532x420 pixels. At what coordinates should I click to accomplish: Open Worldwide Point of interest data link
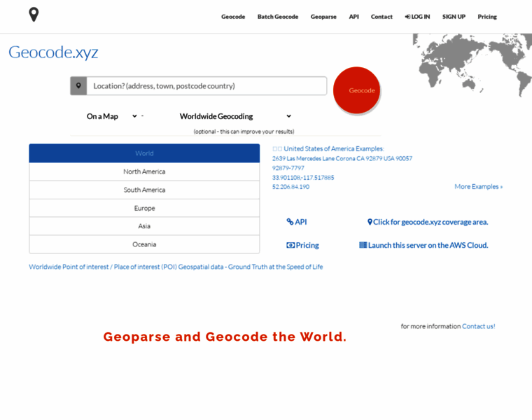pyautogui.click(x=176, y=267)
